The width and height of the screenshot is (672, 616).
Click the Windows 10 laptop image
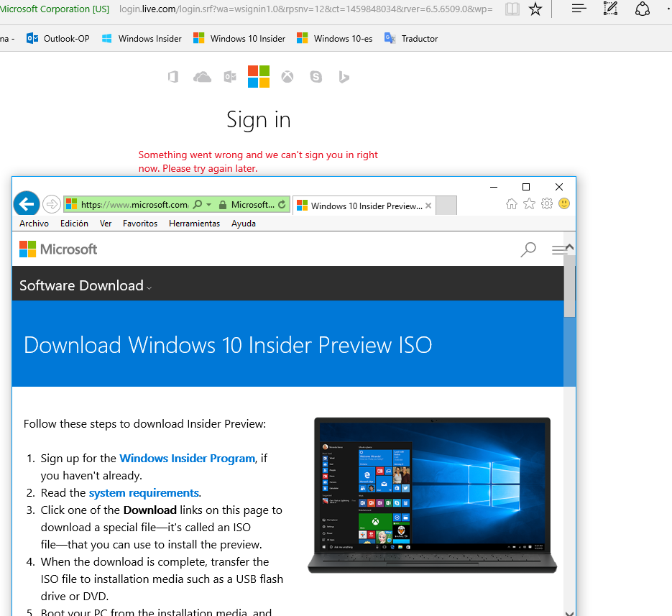[x=433, y=495]
